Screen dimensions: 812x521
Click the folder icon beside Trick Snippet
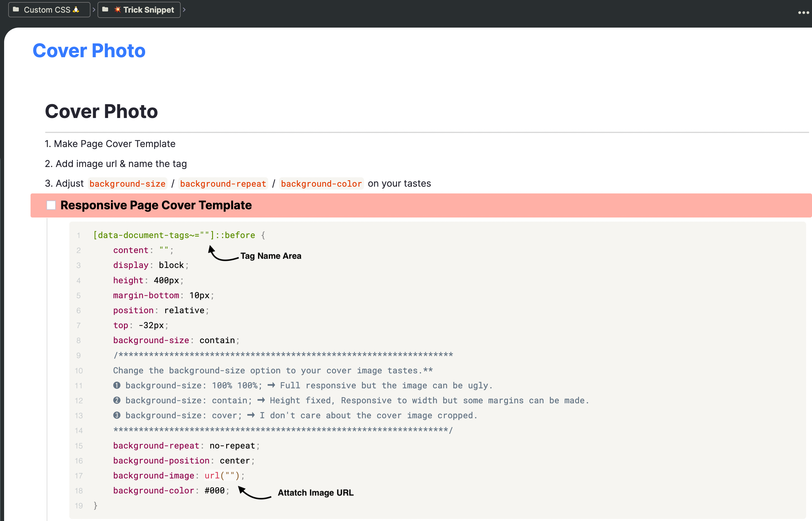105,9
